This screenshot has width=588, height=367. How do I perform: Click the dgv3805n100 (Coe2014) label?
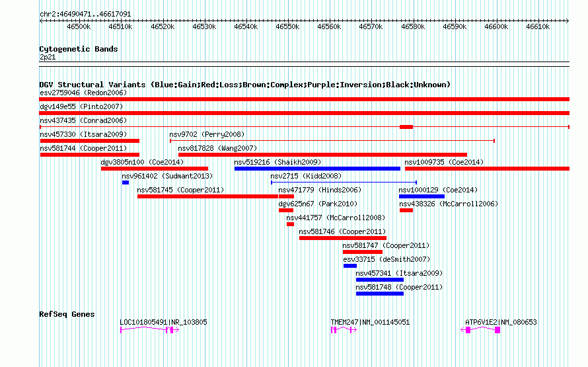(x=142, y=162)
